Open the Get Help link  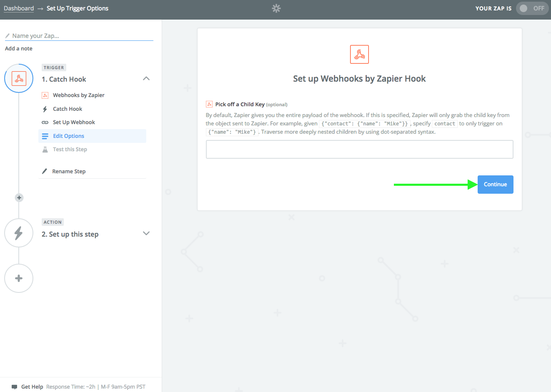[x=32, y=387]
